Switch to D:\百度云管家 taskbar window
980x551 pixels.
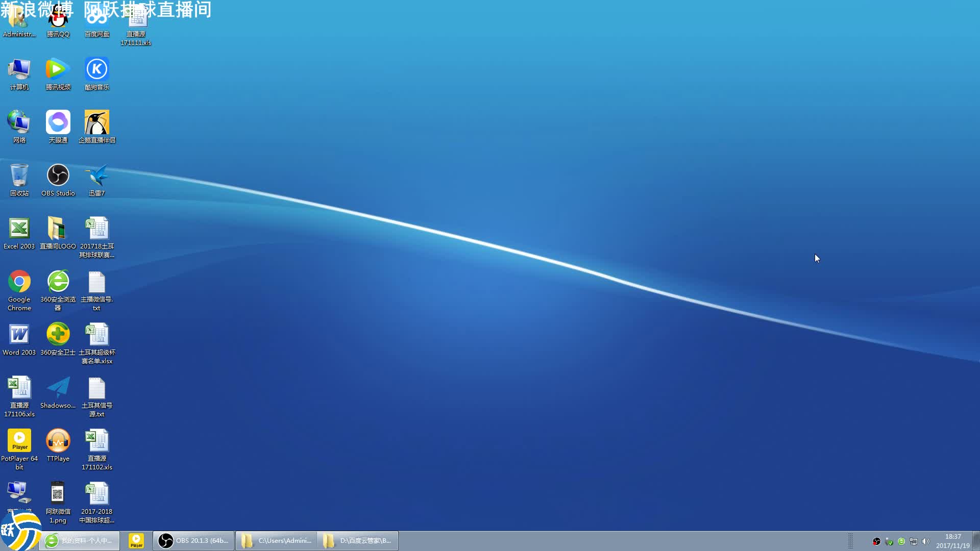[358, 541]
